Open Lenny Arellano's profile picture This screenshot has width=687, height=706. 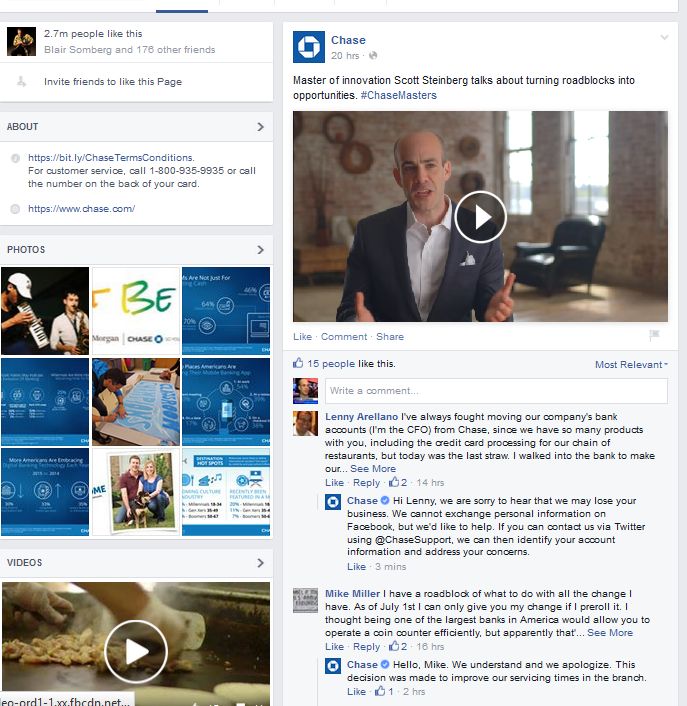pos(305,424)
